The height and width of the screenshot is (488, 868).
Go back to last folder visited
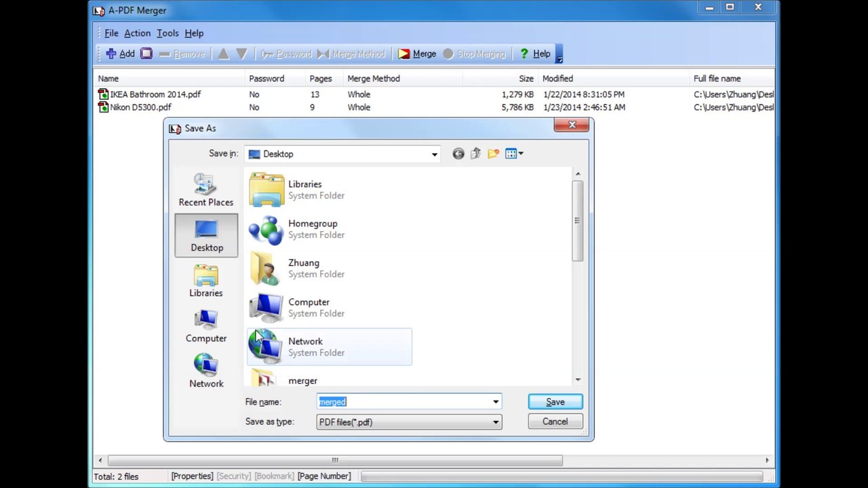[x=458, y=154]
